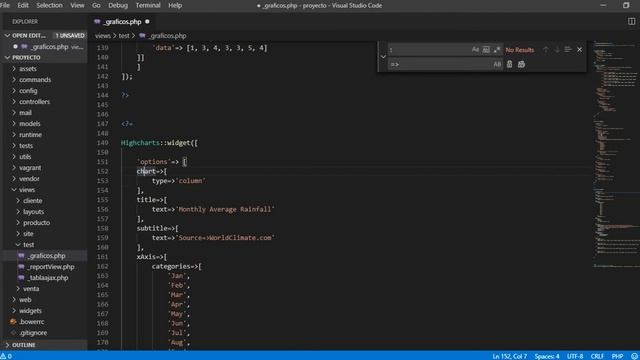This screenshot has height=360, width=640.
Task: Open the Edit menu
Action: [x=23, y=5]
